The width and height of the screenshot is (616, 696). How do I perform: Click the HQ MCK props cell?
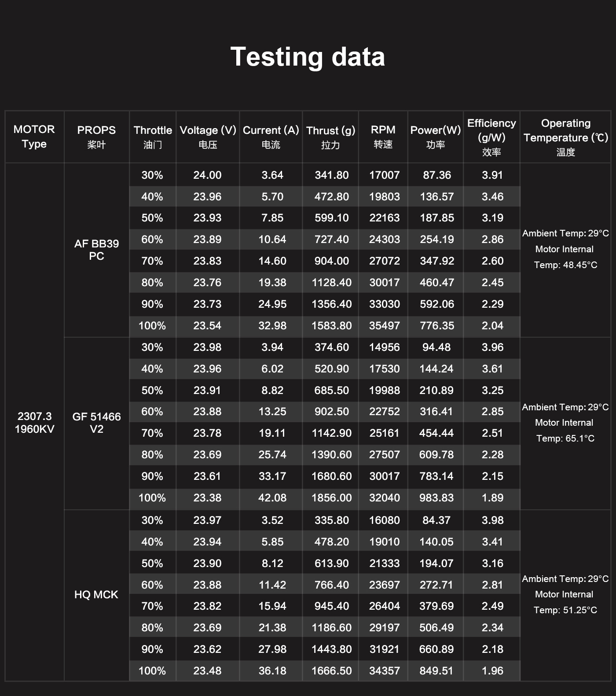click(96, 595)
